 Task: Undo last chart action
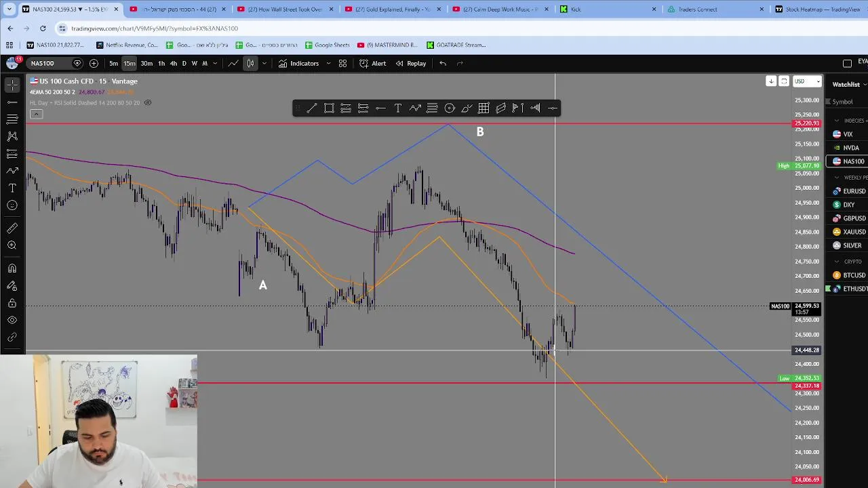pyautogui.click(x=443, y=63)
